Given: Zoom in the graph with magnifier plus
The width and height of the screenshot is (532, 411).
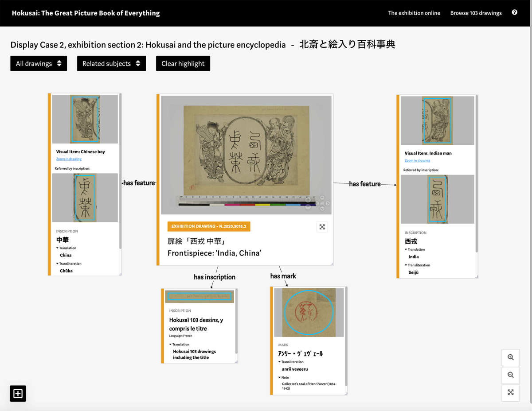Looking at the screenshot, I should [x=511, y=357].
